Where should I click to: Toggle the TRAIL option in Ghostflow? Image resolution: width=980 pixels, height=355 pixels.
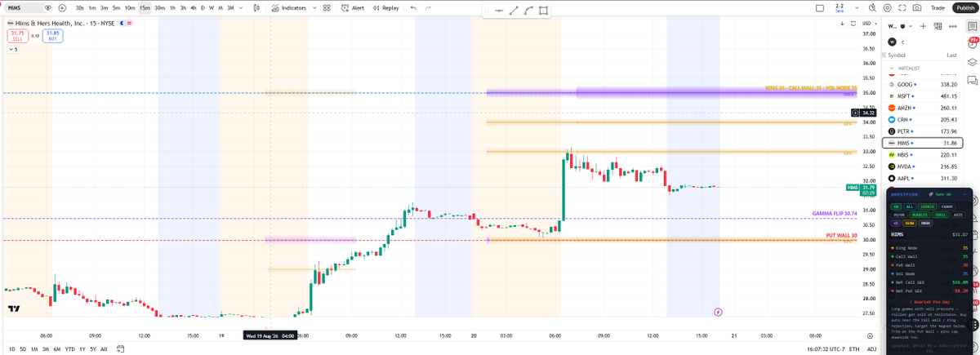click(x=941, y=215)
